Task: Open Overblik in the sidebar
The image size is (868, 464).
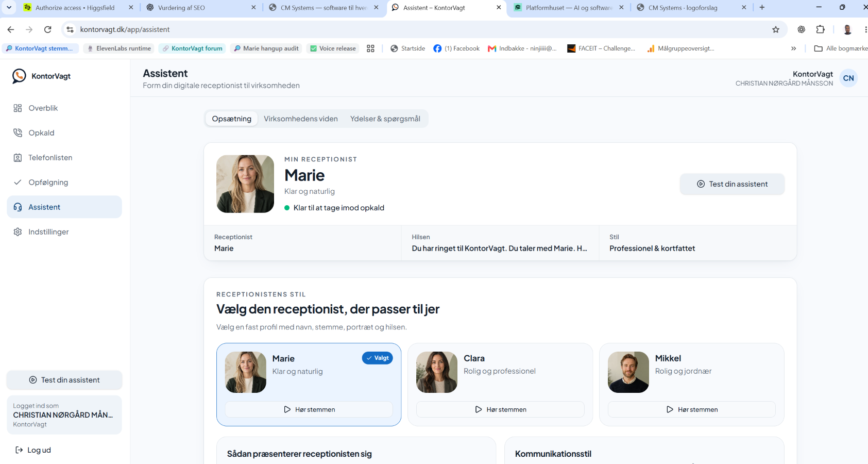Action: tap(64, 108)
